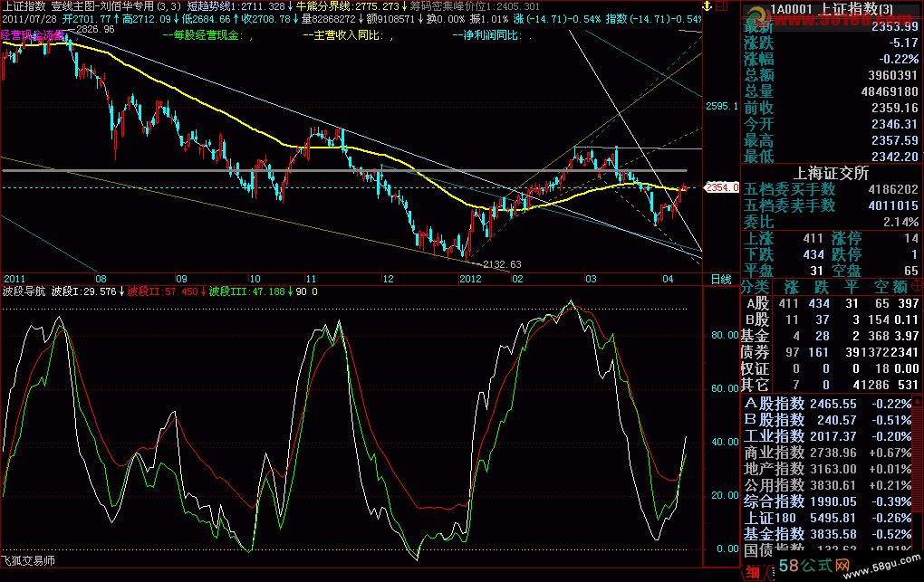Click the 净利润同比 legend label
The width and height of the screenshot is (924, 582).
tap(492, 35)
